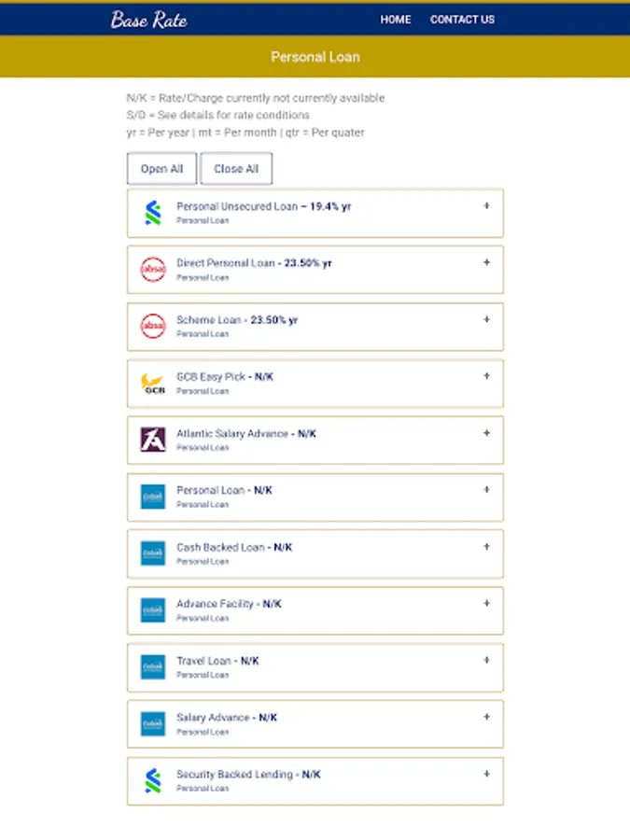The height and width of the screenshot is (840, 630).
Task: Click the Open All button
Action: (161, 169)
